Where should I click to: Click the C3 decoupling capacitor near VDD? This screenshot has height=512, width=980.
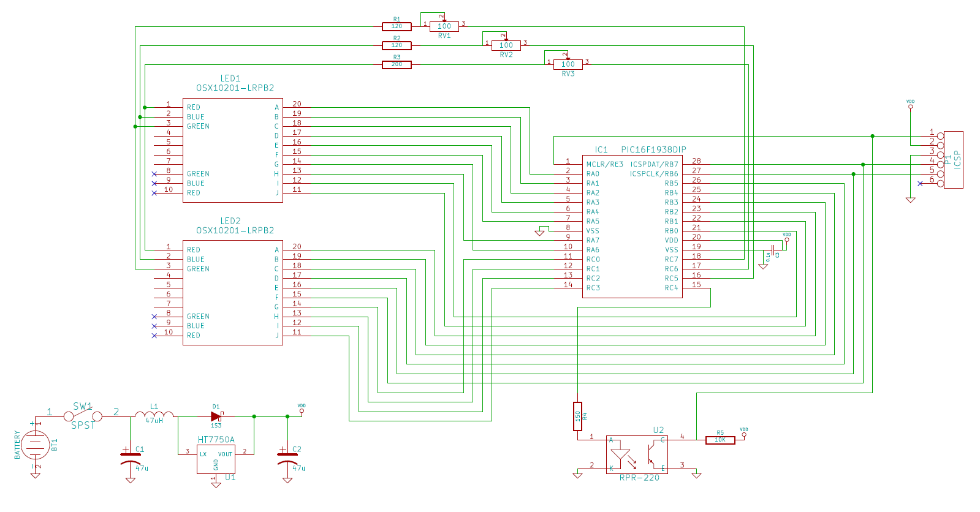click(x=773, y=250)
